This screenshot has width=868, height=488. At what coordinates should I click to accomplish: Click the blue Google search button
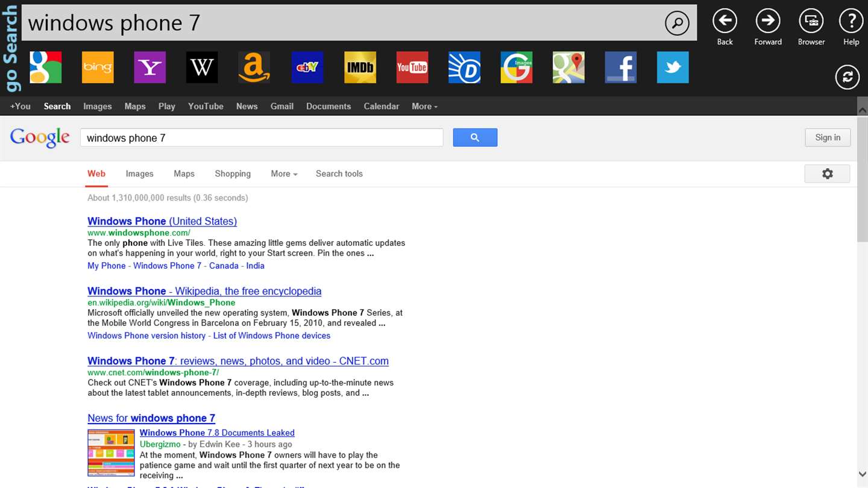[475, 137]
